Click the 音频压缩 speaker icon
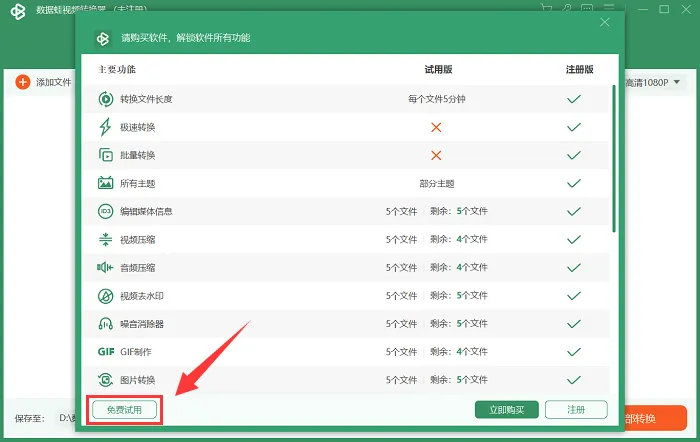The width and height of the screenshot is (700, 442). [x=105, y=267]
